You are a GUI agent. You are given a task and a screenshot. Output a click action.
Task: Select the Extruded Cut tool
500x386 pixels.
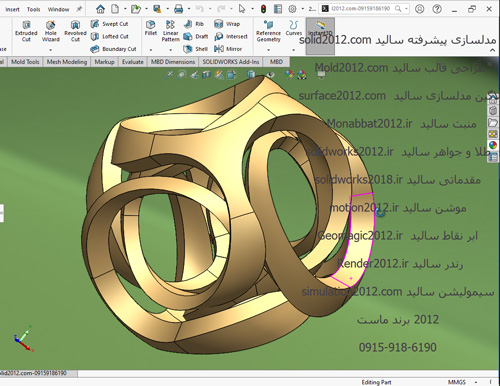point(26,31)
